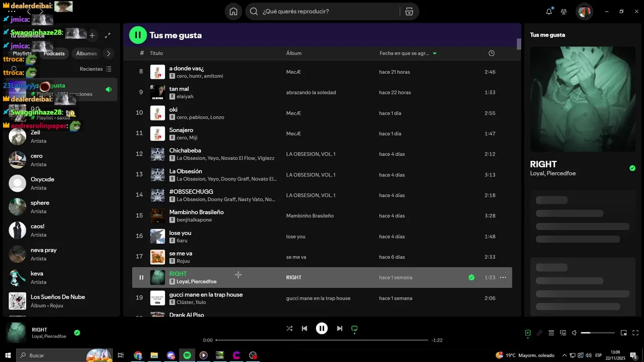Open the mini player
Image resolution: width=644 pixels, height=362 pixels.
coord(624,333)
